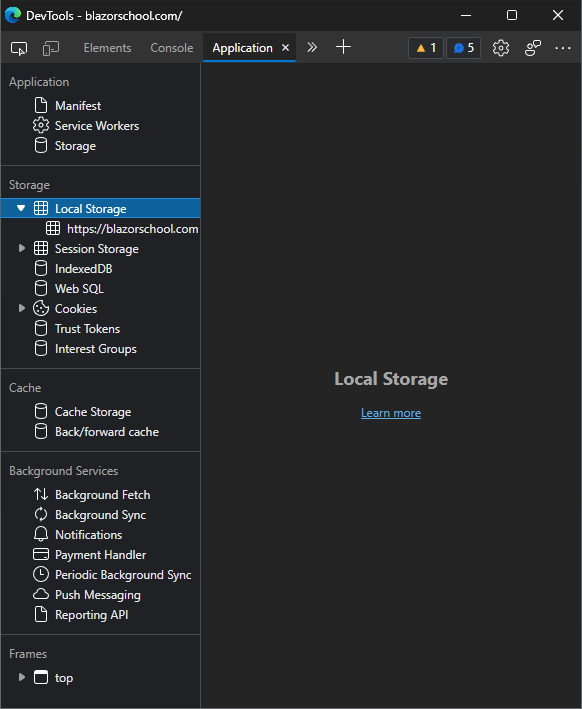Screen dimensions: 582x709
Task: Open Payment Handler service
Action: pyautogui.click(x=100, y=555)
